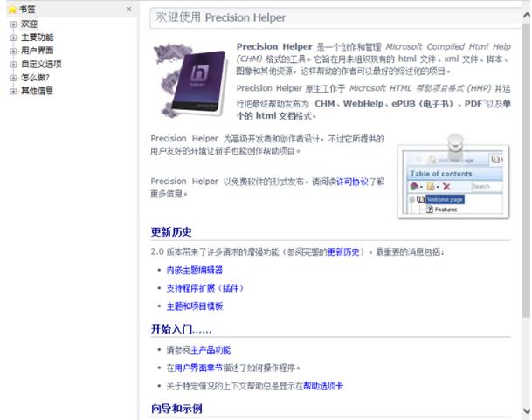This screenshot has height=420, width=532.
Task: Open the 许可协议 license link
Action: pos(355,182)
